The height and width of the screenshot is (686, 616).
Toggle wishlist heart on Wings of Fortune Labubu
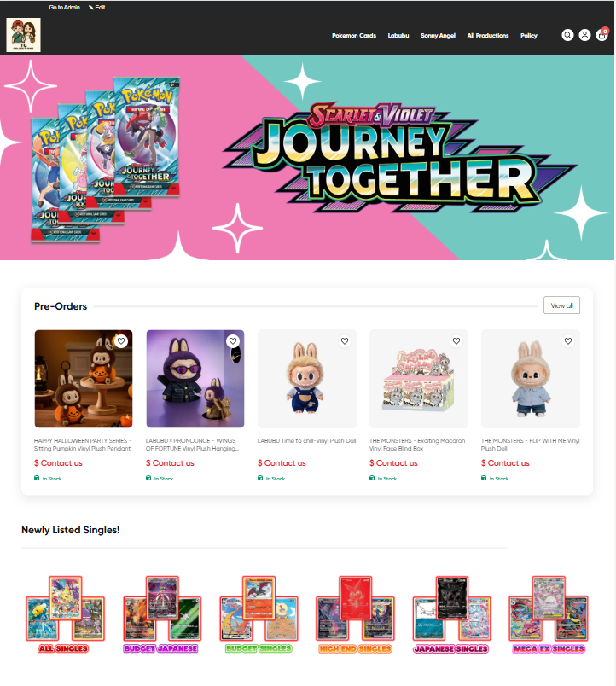pyautogui.click(x=233, y=340)
